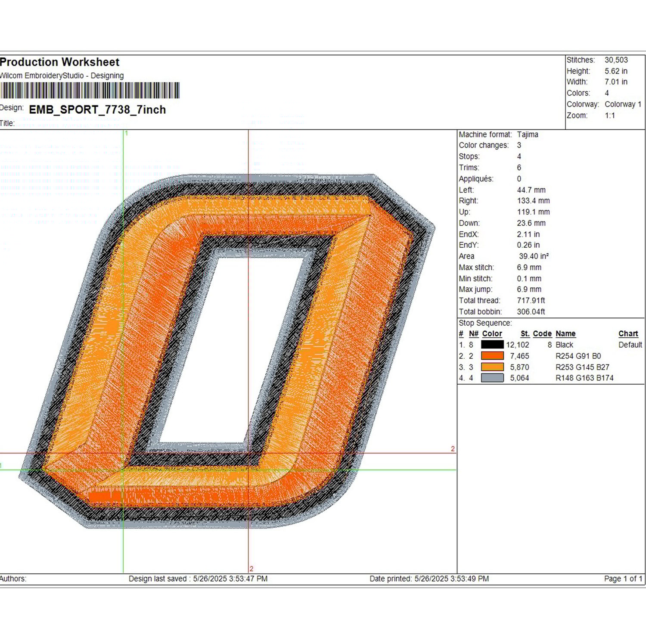Click the R253 G145 B27 light orange swatch

coord(492,367)
